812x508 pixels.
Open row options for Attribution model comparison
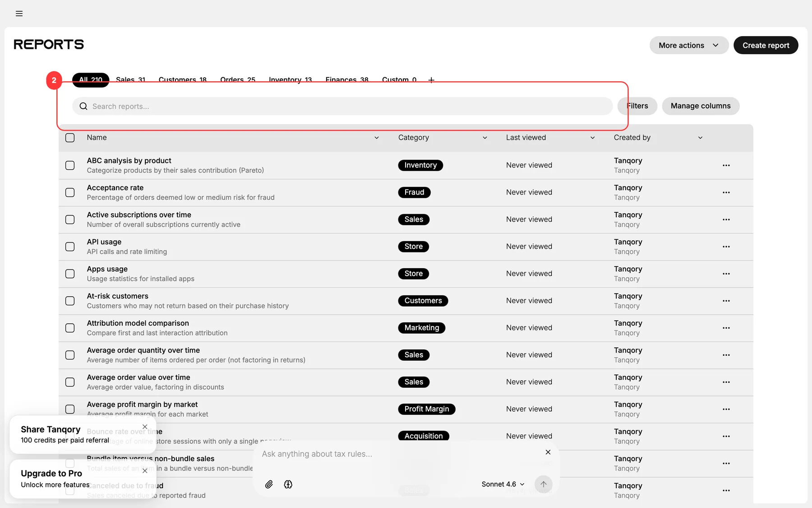[726, 328]
